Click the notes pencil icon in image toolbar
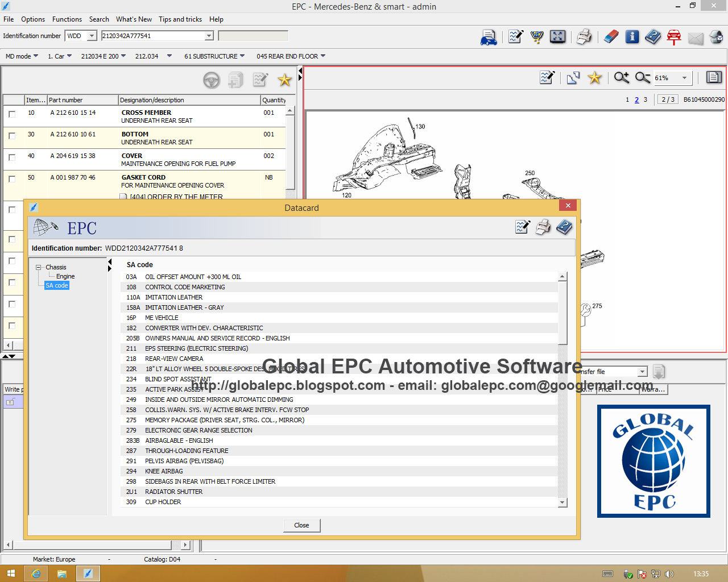The image size is (728, 582). [547, 77]
